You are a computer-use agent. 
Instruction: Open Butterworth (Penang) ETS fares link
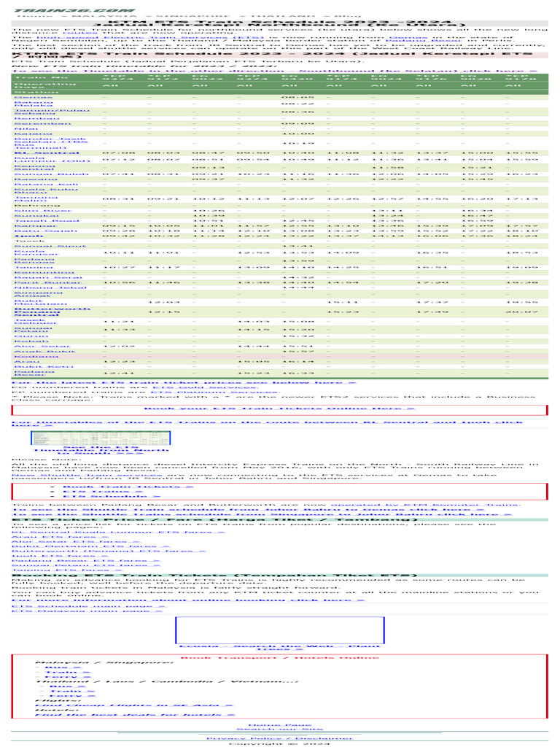click(x=109, y=551)
